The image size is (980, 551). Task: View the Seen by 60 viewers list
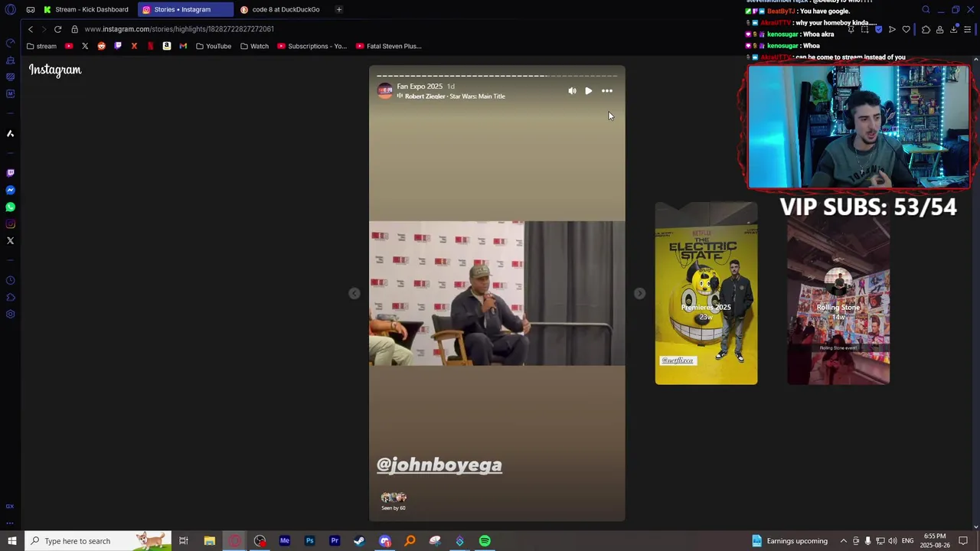pyautogui.click(x=394, y=501)
